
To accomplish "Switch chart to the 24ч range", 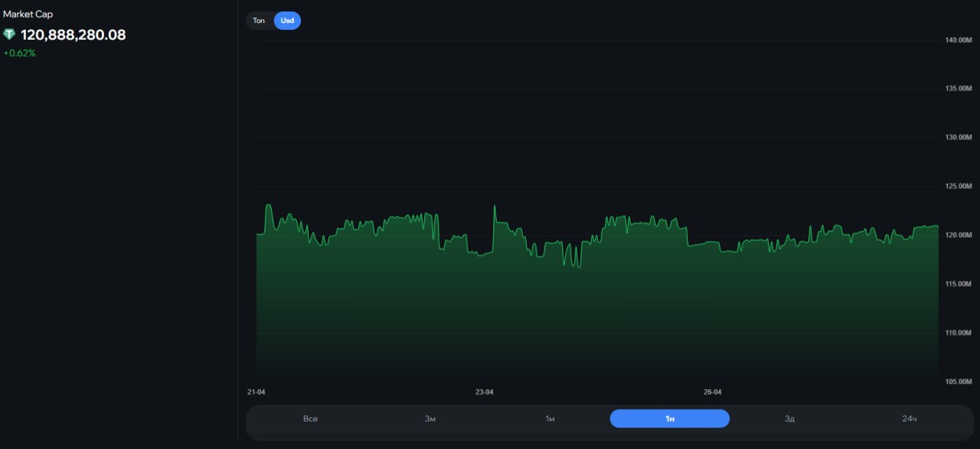I will (x=909, y=418).
